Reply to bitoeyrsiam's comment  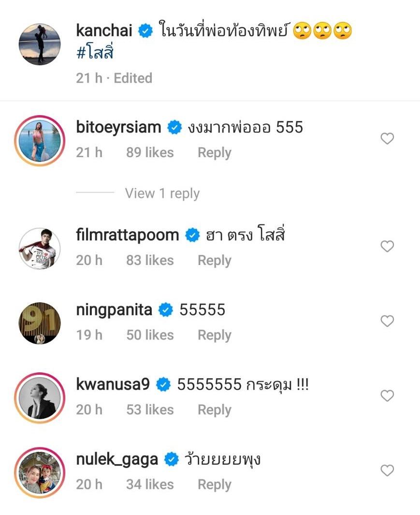pos(214,153)
